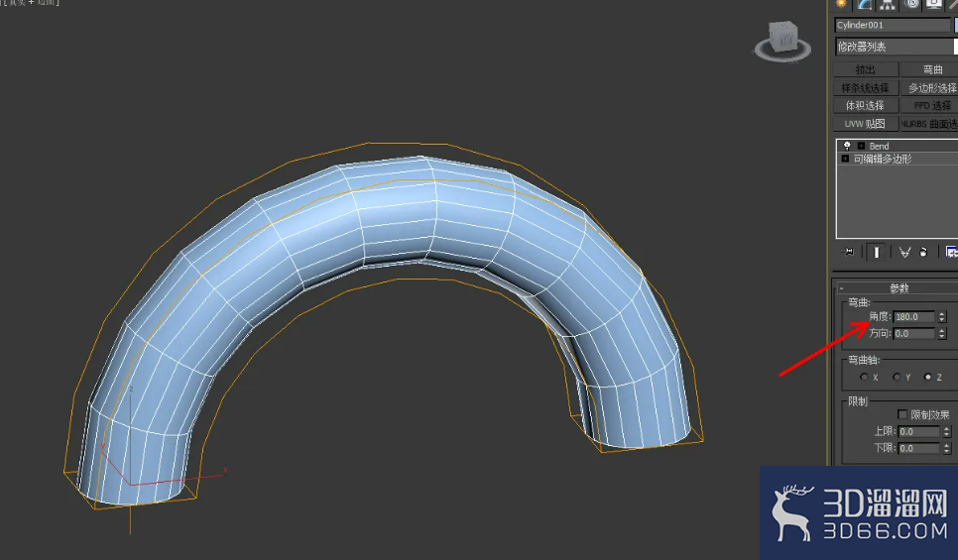Click the 方向 value field
The height and width of the screenshot is (560, 958).
point(914,333)
